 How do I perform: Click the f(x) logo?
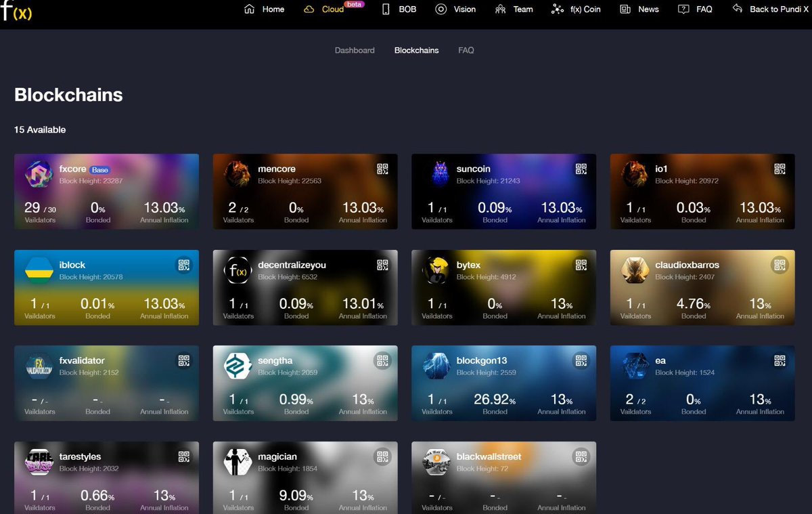tap(17, 11)
